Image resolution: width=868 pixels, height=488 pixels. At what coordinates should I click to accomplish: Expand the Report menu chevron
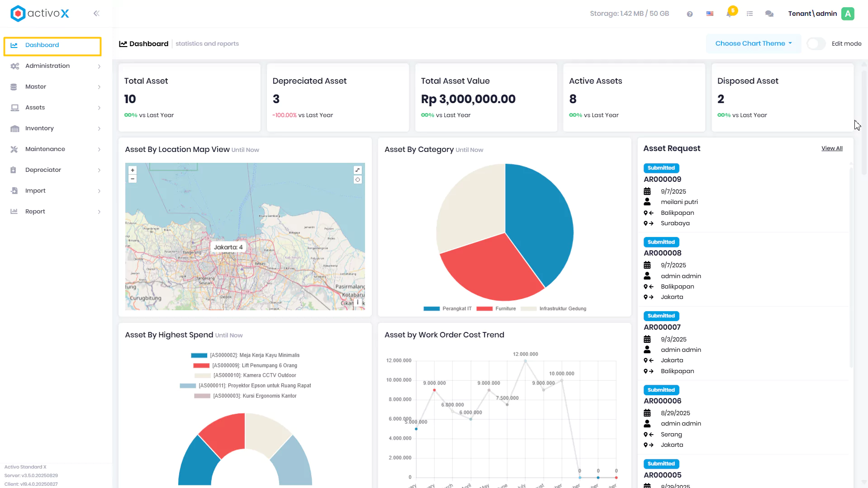tap(99, 212)
